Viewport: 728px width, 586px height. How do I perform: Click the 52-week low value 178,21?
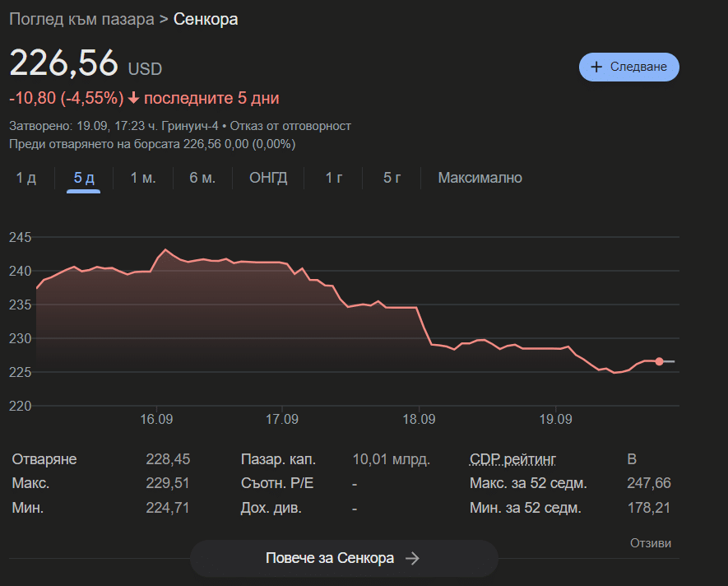tap(649, 508)
